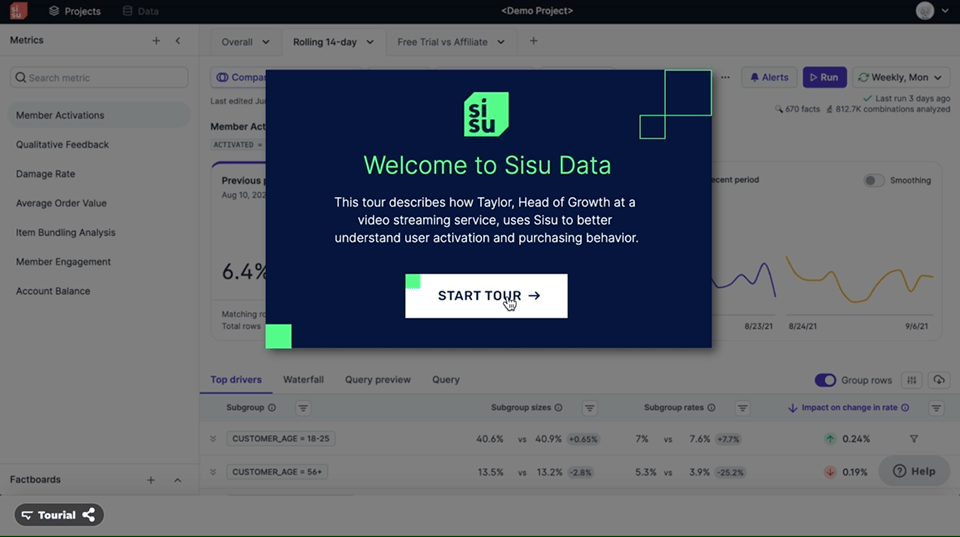Click the Tourial share badge
Screen dimensions: 960x537
59,515
